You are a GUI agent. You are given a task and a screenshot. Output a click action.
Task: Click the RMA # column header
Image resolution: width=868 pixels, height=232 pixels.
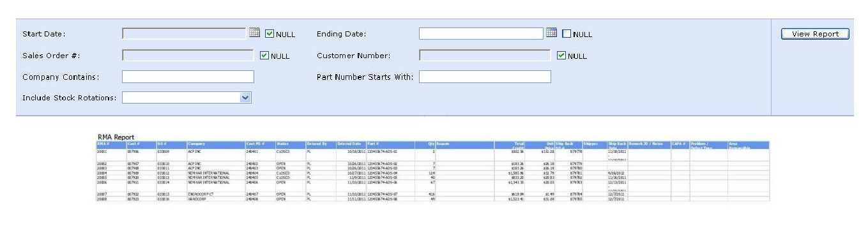tap(111, 145)
